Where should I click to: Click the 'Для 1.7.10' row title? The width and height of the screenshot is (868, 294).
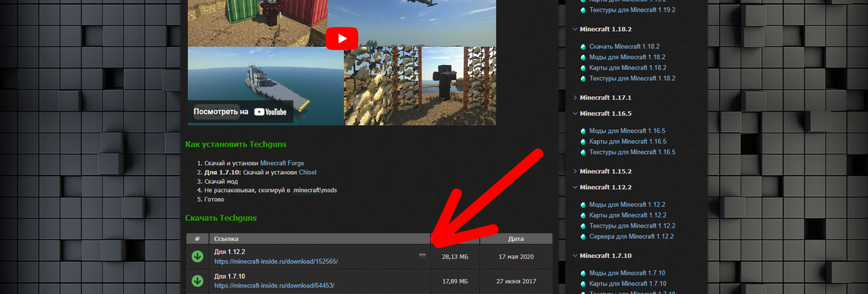click(x=230, y=277)
